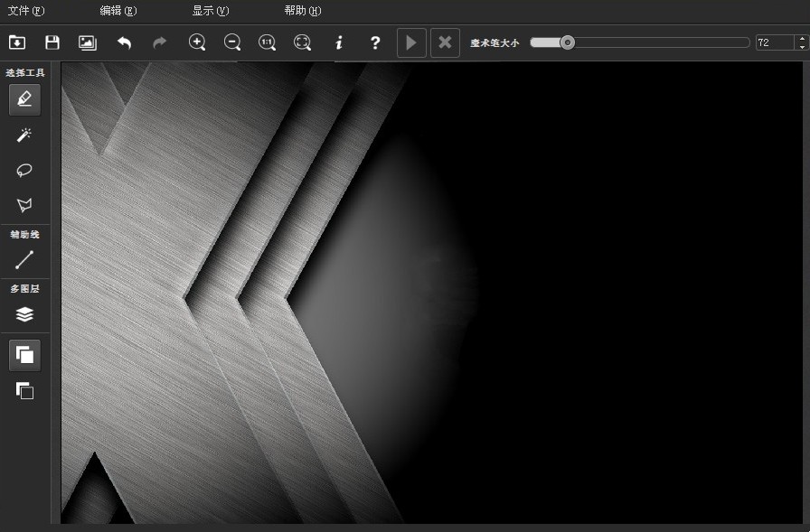
Task: Set zoom to 1:1 actual size
Action: coord(267,42)
